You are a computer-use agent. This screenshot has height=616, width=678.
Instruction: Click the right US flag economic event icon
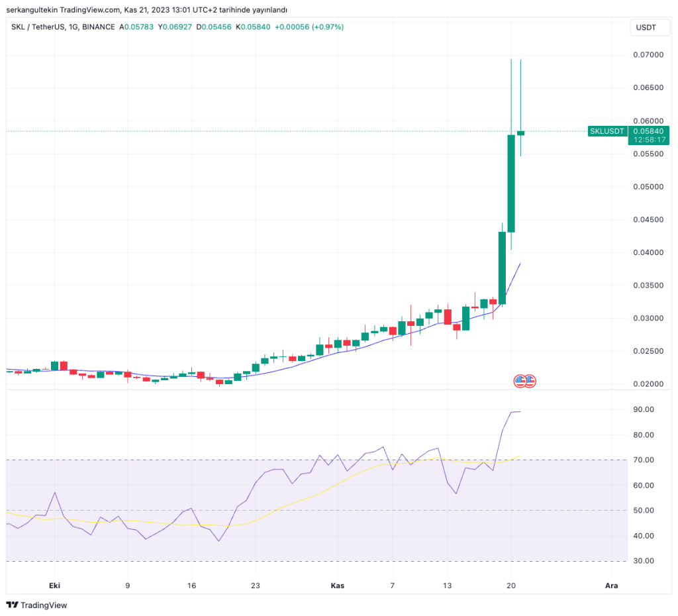pos(530,381)
